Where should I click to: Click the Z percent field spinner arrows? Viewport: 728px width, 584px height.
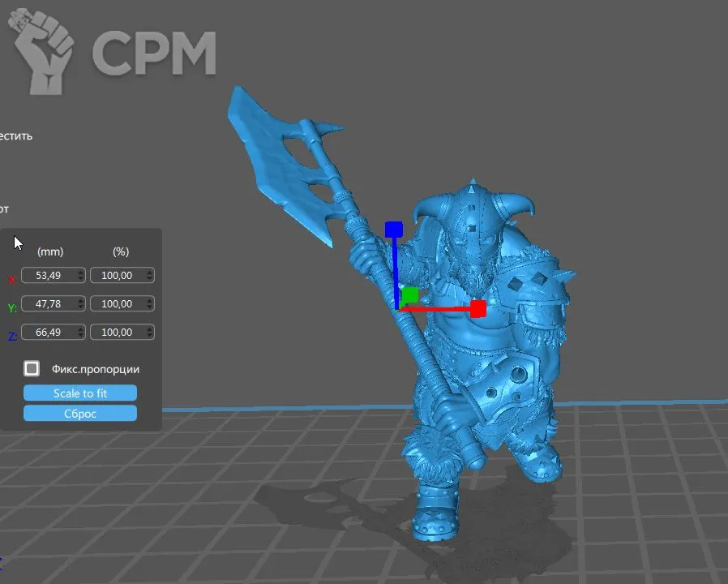[x=150, y=332]
